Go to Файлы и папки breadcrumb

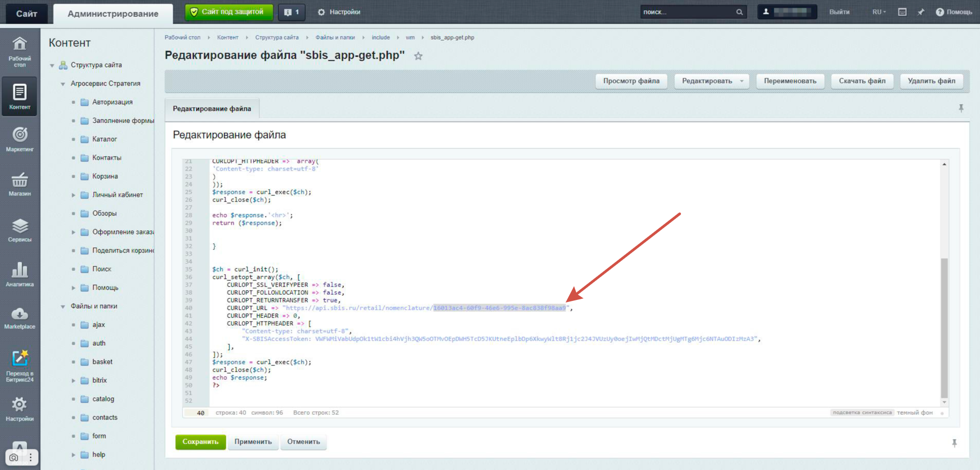click(x=335, y=38)
